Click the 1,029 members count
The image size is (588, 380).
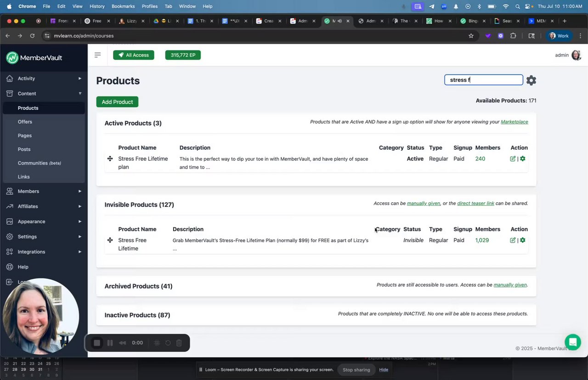(482, 240)
